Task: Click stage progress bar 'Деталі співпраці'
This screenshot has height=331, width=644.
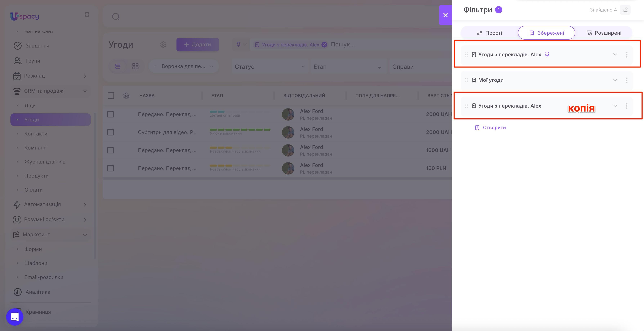Action: click(x=240, y=112)
